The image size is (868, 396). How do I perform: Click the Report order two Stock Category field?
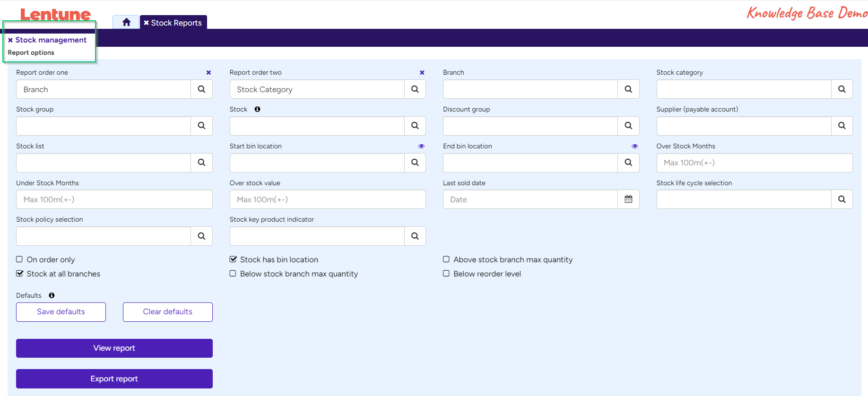(x=317, y=89)
